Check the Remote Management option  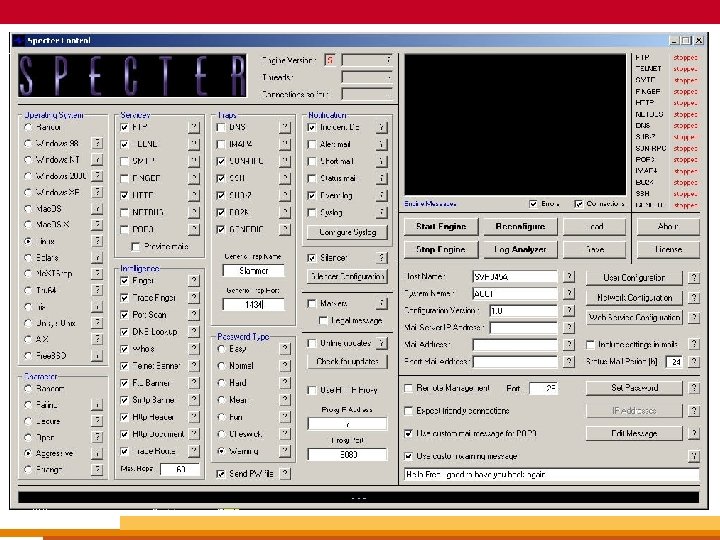[408, 388]
